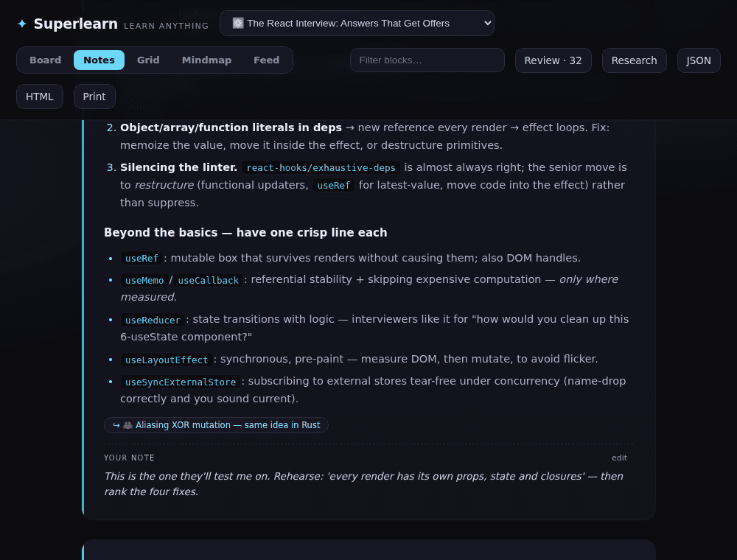This screenshot has width=737, height=560.
Task: Follow the Aliasing XOR mutation Rust link
Action: [216, 425]
